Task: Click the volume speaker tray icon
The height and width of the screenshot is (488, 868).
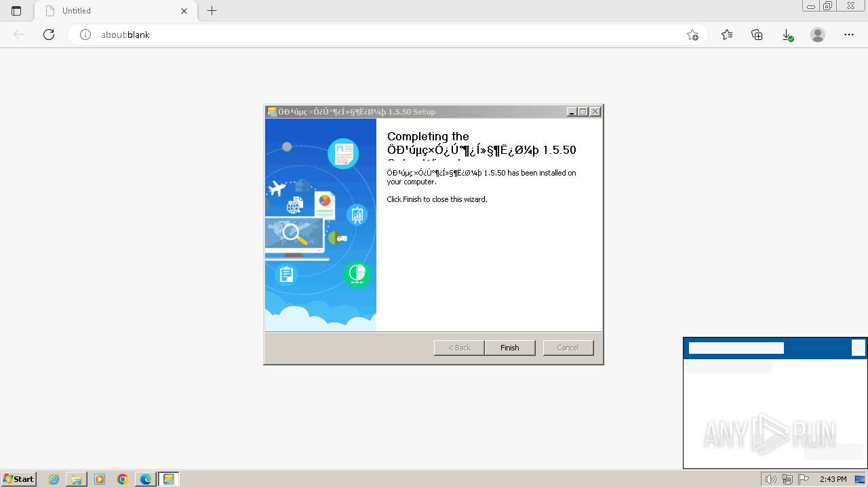Action: click(x=770, y=479)
